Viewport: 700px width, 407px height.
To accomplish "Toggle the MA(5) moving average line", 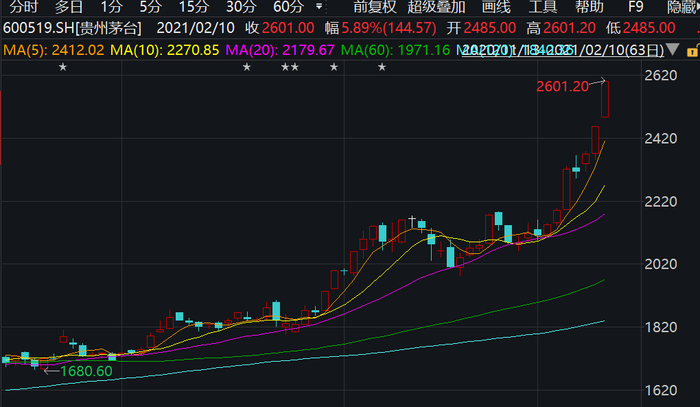I will coord(54,50).
